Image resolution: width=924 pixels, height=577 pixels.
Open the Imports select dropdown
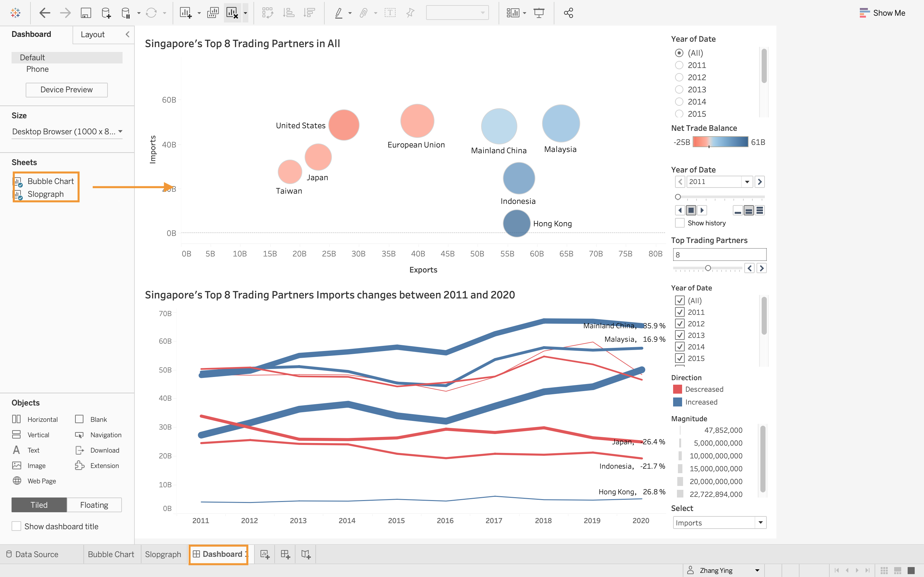pos(760,523)
